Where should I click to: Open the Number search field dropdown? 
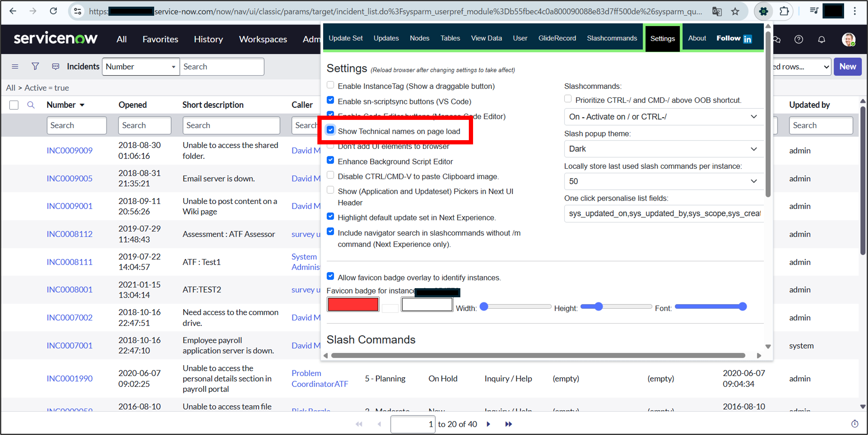(x=141, y=67)
